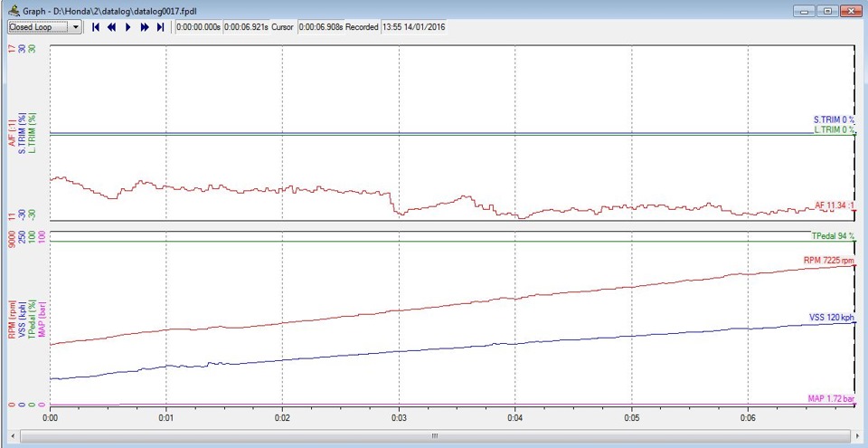
Task: Click the VSS [kph] axis label
Action: pos(22,319)
